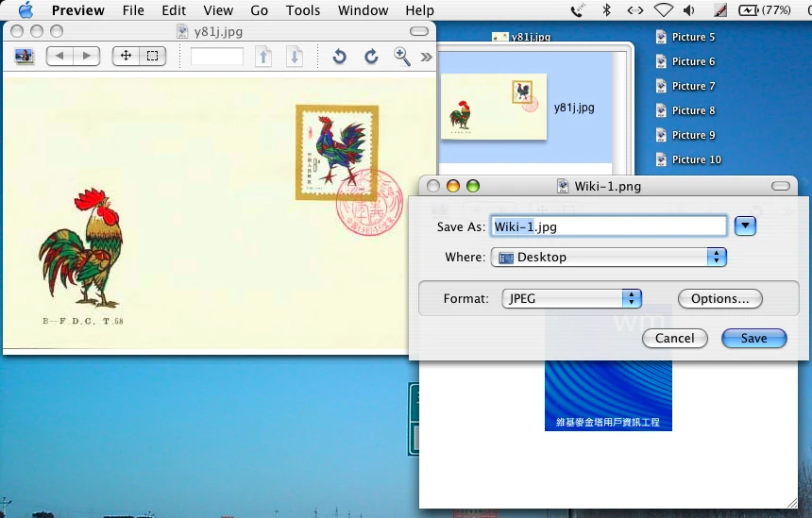Open the Picture 7 desktop file
This screenshot has height=518, width=812.
pyautogui.click(x=686, y=86)
